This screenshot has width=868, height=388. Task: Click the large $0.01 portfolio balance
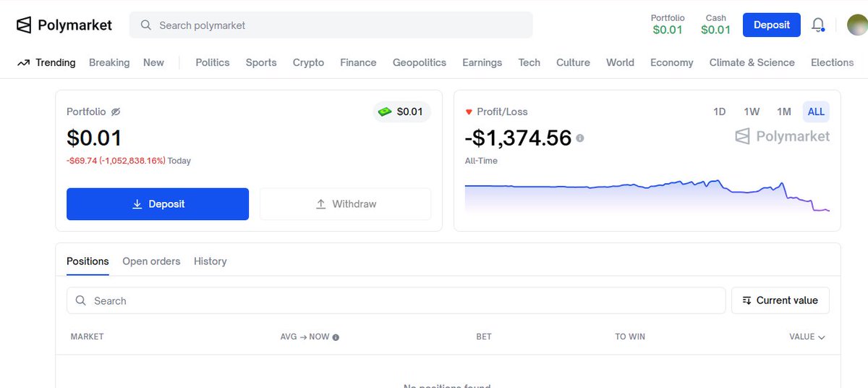pyautogui.click(x=94, y=138)
